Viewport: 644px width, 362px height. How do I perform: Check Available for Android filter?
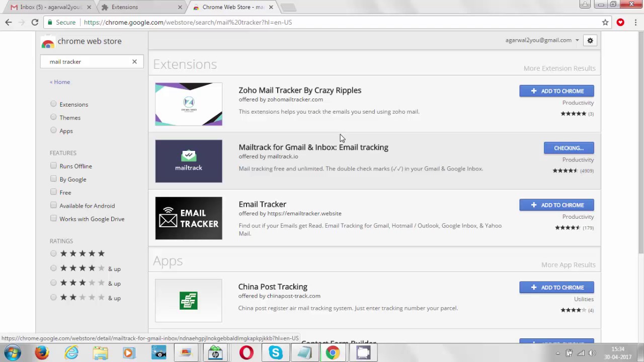(x=53, y=205)
